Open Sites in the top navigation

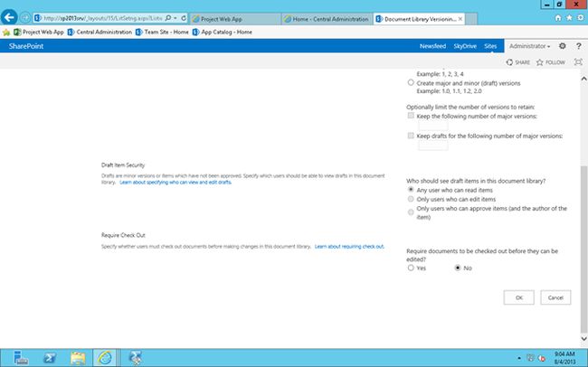pyautogui.click(x=490, y=46)
